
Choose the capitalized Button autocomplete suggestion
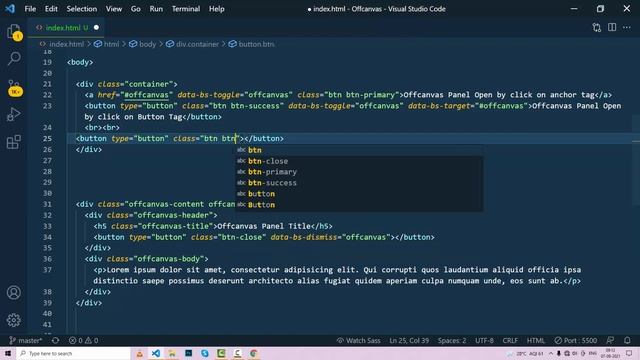pos(359,205)
